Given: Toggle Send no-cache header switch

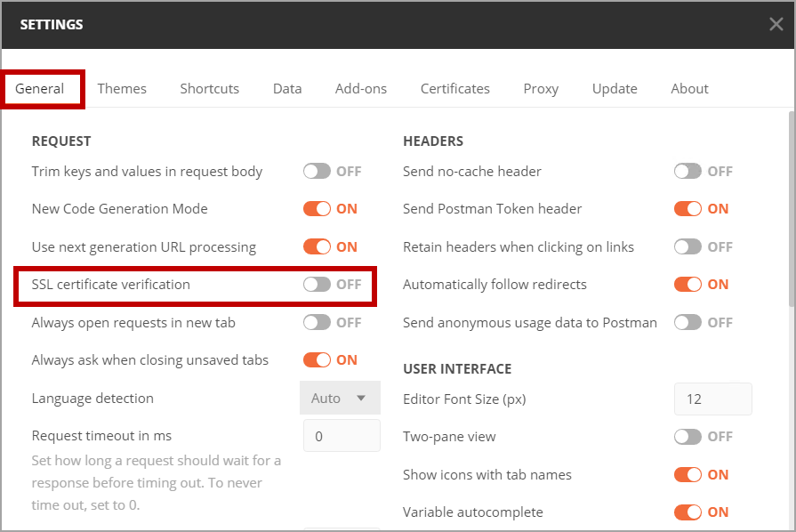Looking at the screenshot, I should (x=687, y=171).
